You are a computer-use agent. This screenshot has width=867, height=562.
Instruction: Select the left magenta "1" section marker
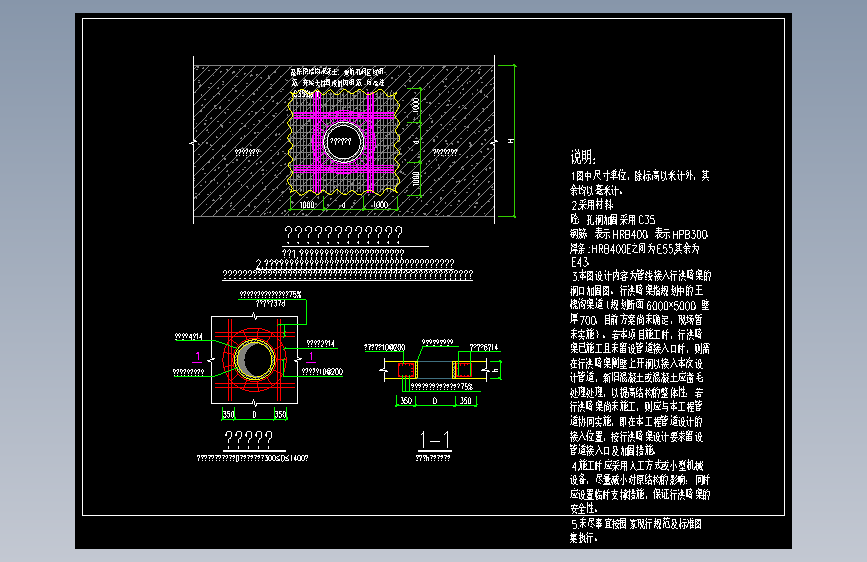pyautogui.click(x=197, y=357)
